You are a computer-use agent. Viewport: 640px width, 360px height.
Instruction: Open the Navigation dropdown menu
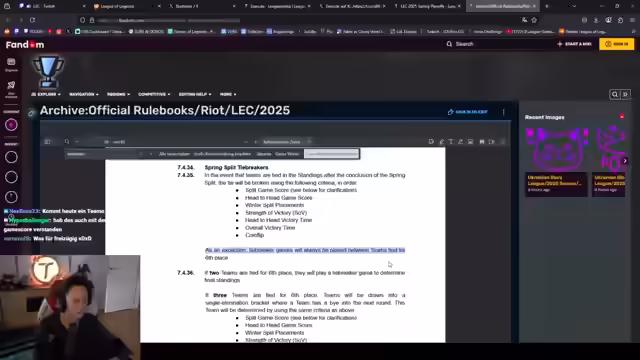[x=84, y=94]
